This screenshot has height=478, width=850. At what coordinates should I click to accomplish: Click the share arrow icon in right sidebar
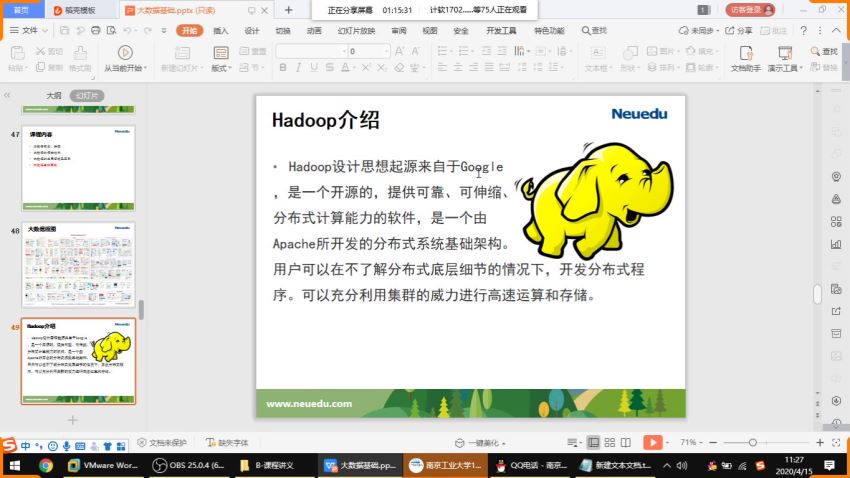836,311
